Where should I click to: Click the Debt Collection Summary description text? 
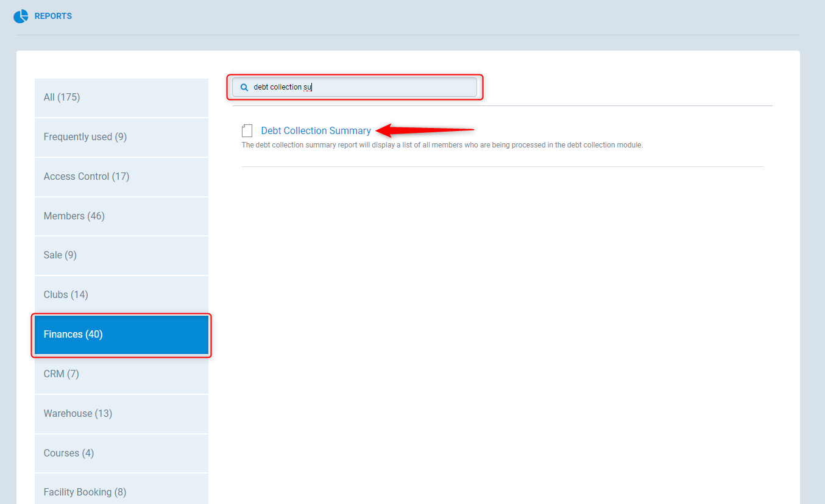pyautogui.click(x=442, y=145)
